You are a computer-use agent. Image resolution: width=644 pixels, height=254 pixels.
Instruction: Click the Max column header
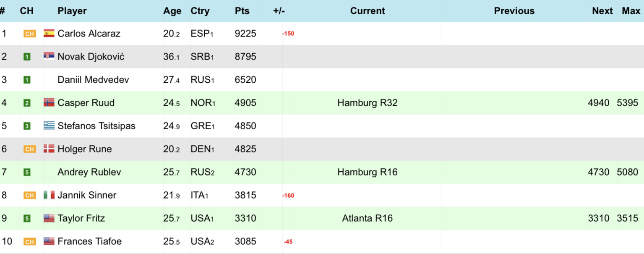pos(631,11)
